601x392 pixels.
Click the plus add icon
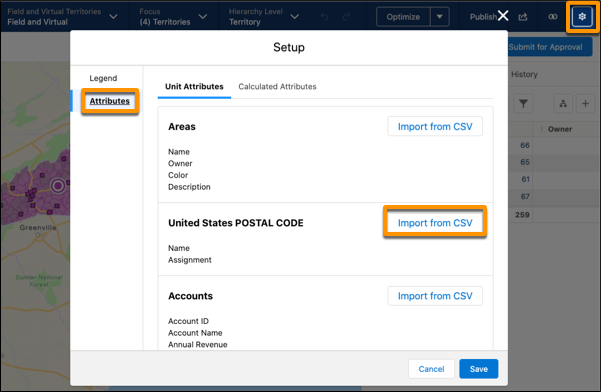click(x=585, y=103)
